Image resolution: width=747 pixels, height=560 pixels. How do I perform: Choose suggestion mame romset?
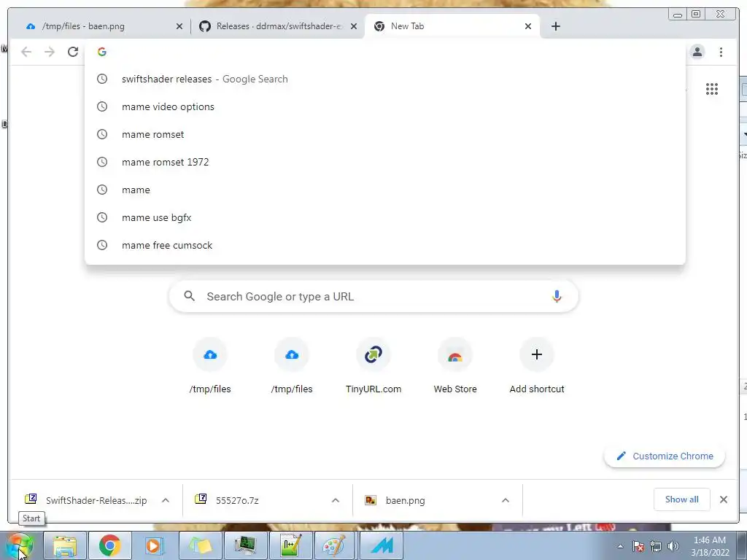pyautogui.click(x=385, y=134)
